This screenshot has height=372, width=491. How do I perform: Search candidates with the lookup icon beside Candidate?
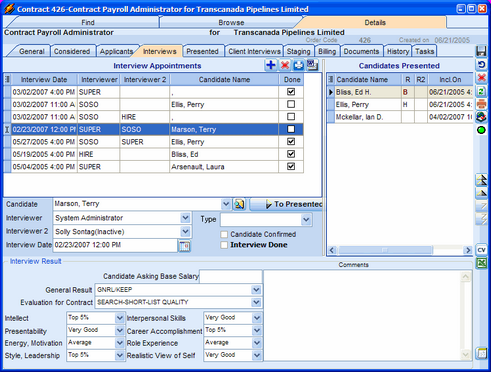click(x=239, y=204)
